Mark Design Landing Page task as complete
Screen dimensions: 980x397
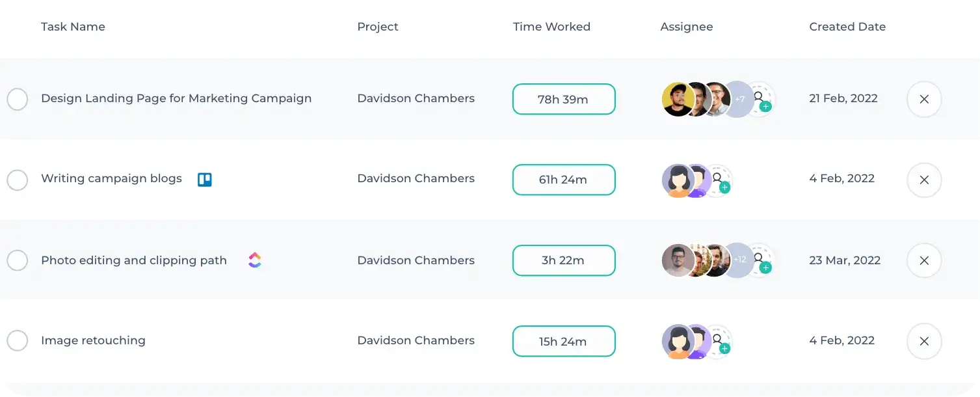point(18,100)
